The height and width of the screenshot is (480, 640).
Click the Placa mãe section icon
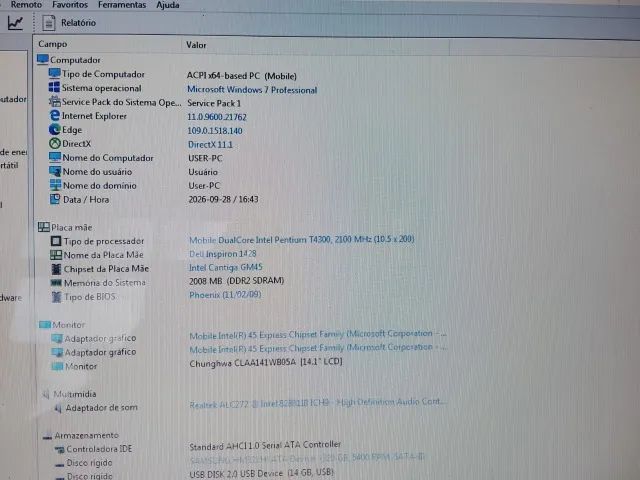click(44, 227)
